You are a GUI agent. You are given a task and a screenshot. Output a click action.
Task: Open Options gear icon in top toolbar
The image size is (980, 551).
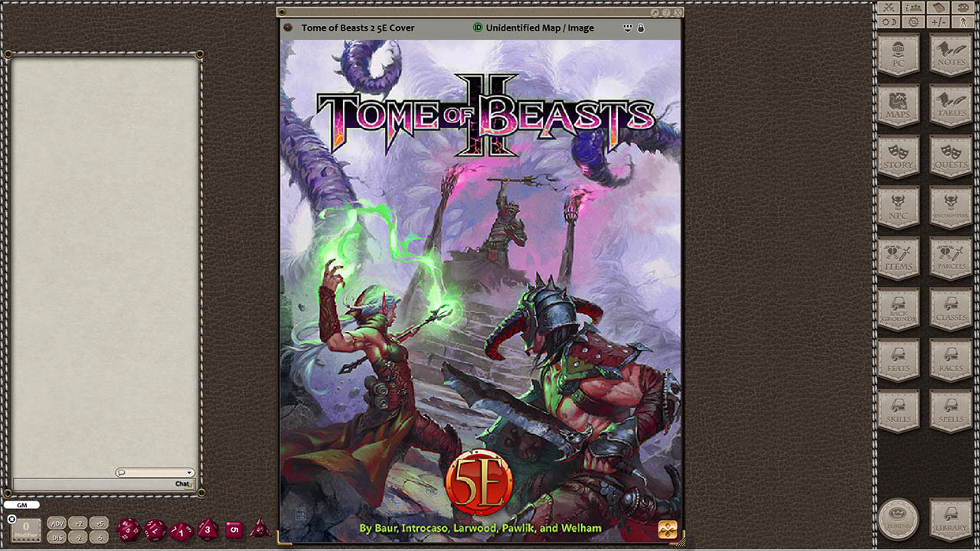tap(913, 22)
